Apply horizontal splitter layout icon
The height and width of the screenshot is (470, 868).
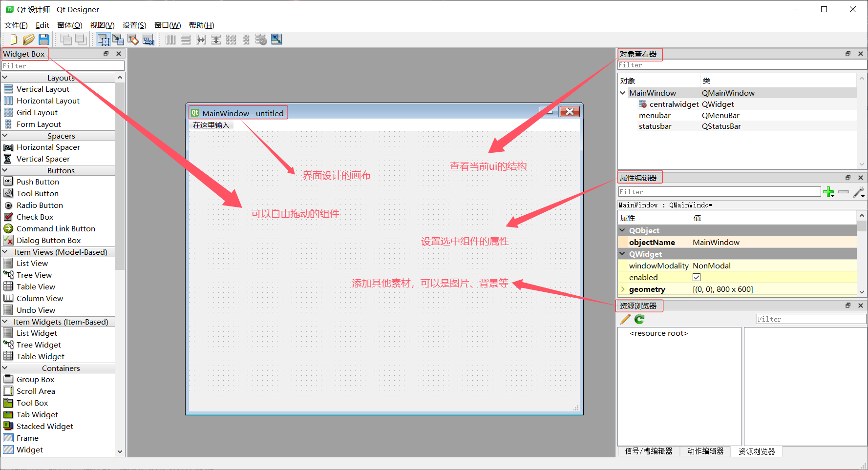tap(201, 40)
